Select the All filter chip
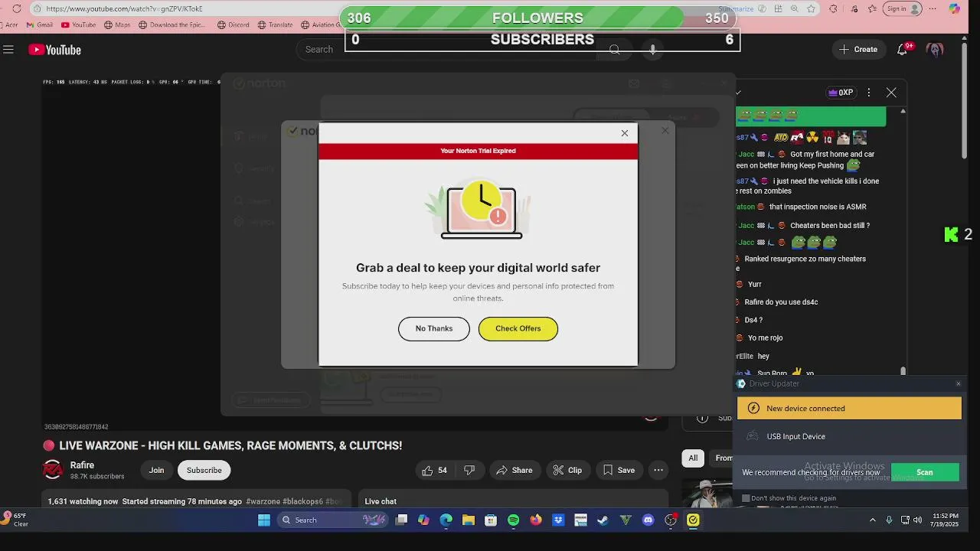 pos(693,458)
